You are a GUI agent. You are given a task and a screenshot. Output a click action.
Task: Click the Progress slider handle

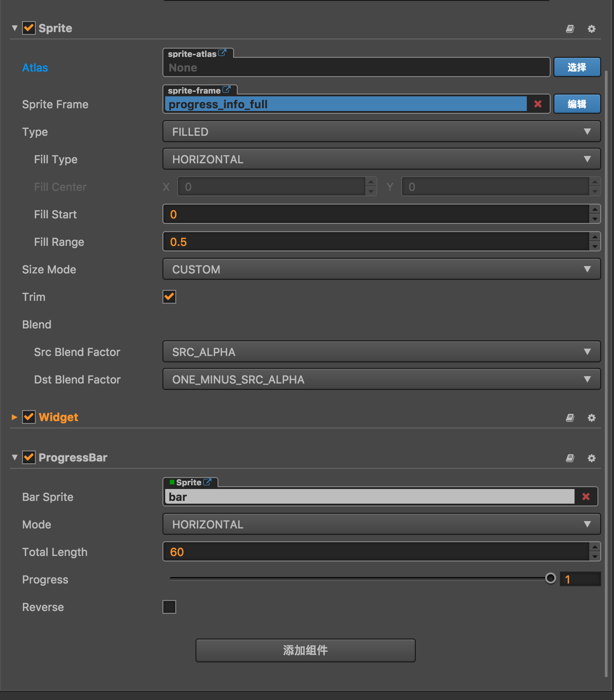(x=551, y=578)
